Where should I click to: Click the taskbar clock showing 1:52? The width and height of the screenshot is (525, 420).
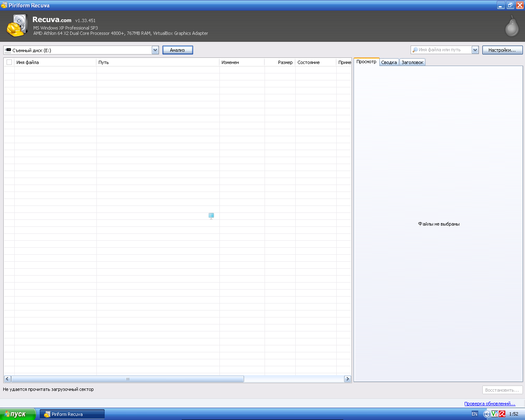[514, 414]
